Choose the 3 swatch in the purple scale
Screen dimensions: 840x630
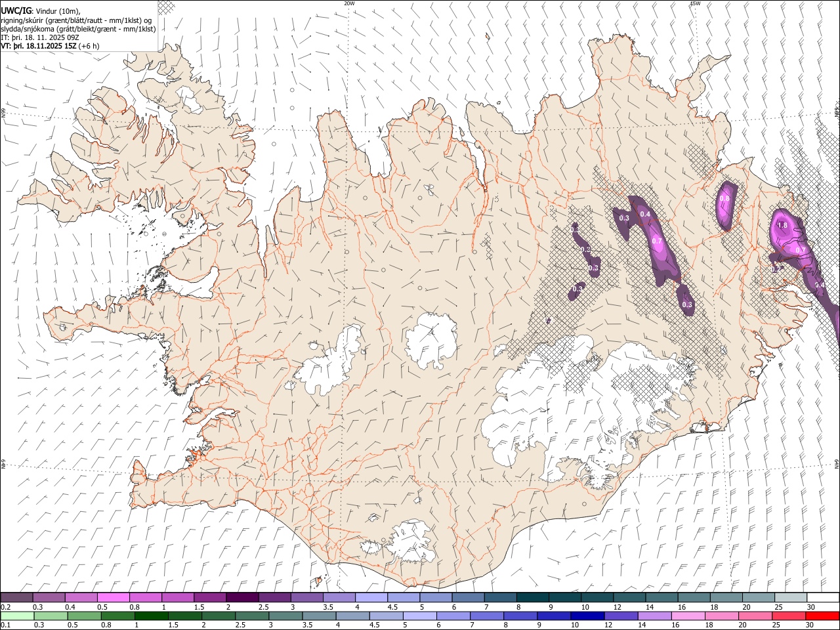[306, 597]
